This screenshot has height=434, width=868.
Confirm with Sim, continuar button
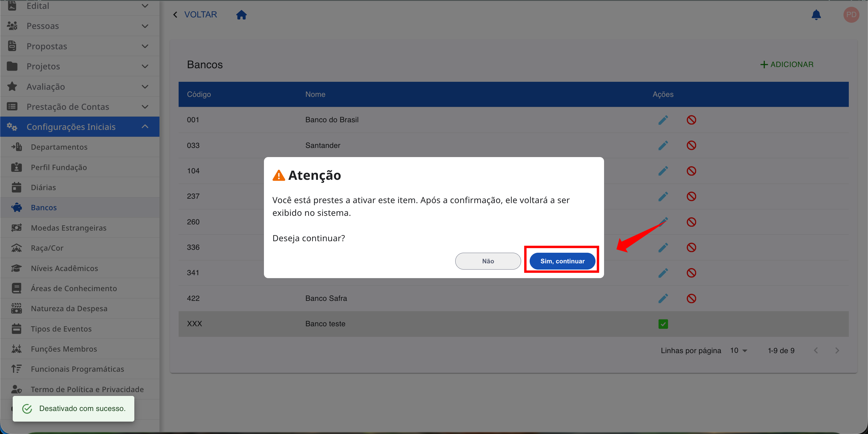562,261
